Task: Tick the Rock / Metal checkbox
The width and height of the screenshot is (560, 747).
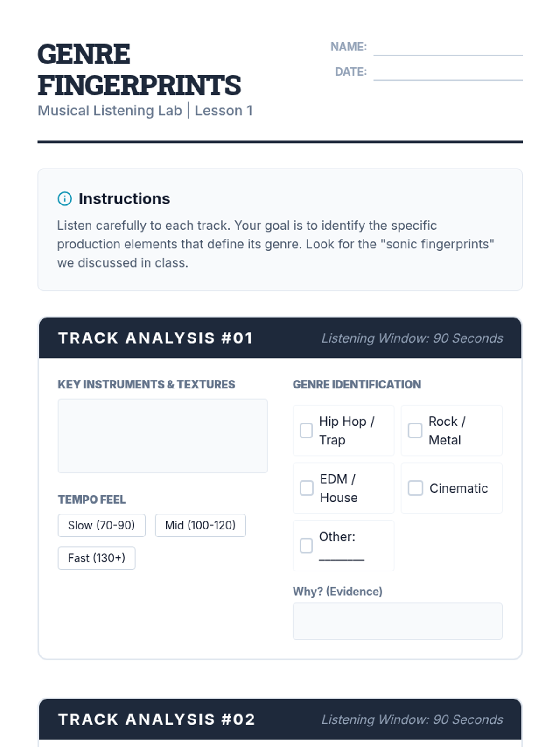Action: click(415, 430)
